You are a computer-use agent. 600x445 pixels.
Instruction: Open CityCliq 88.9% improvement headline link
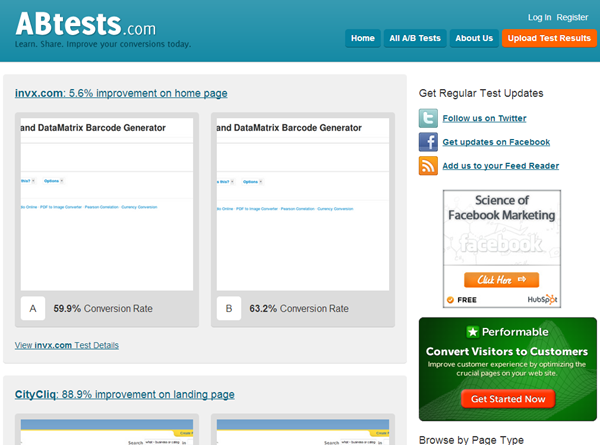124,394
